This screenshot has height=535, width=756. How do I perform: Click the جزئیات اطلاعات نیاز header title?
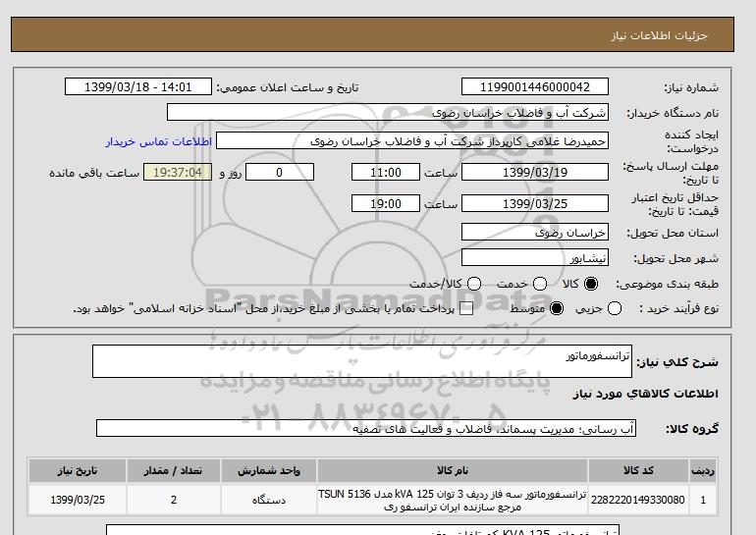pos(659,35)
